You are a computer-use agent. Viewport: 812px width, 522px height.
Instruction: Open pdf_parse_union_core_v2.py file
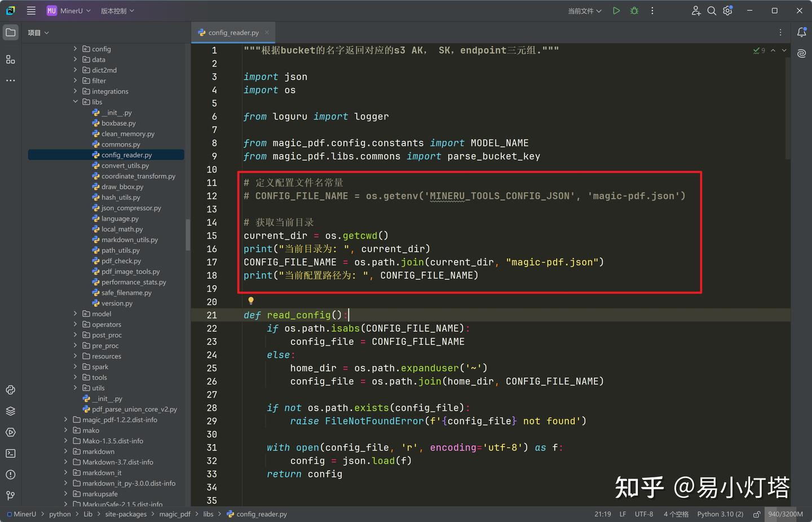(134, 409)
